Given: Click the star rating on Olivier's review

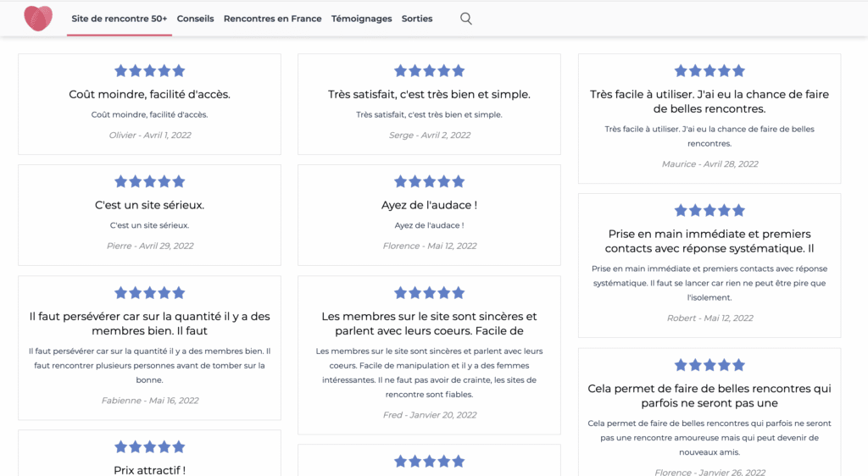Looking at the screenshot, I should click(149, 71).
